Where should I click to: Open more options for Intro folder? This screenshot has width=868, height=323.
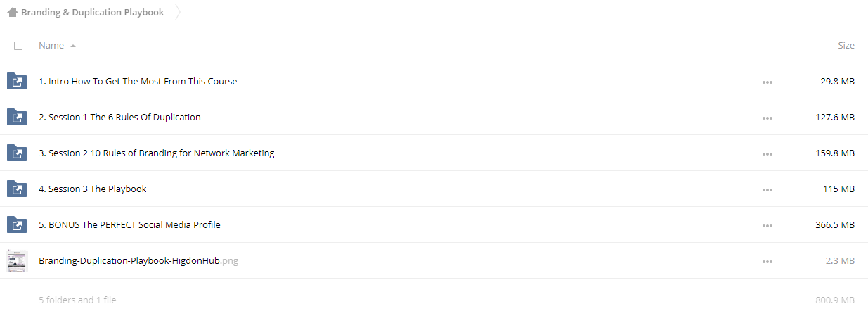(x=767, y=82)
